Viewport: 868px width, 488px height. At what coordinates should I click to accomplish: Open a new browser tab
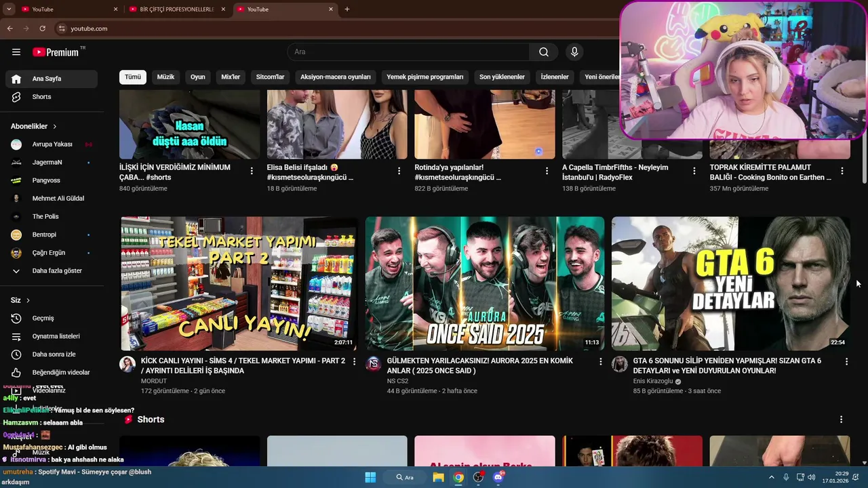click(347, 9)
